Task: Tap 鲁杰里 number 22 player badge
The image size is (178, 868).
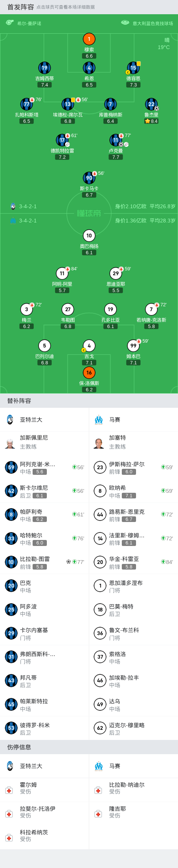Action: (151, 104)
